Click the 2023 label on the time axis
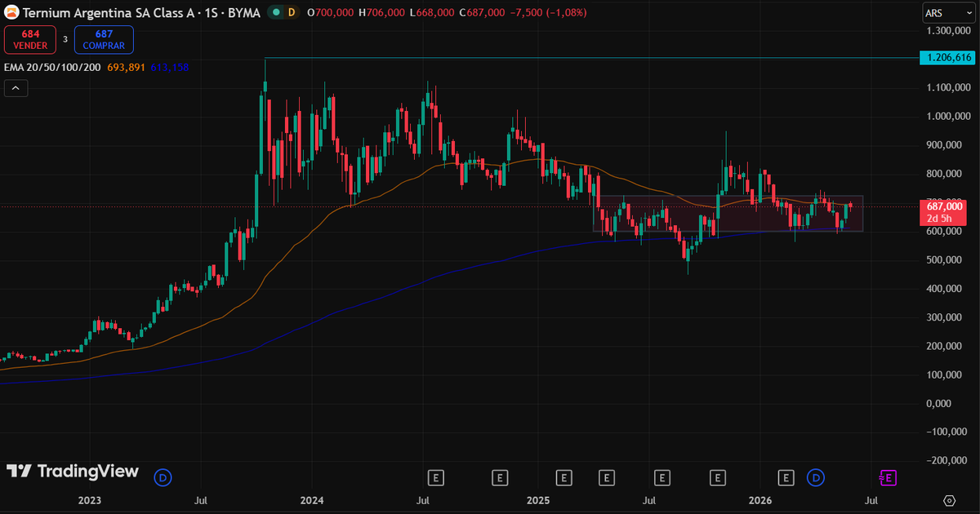 (x=89, y=500)
